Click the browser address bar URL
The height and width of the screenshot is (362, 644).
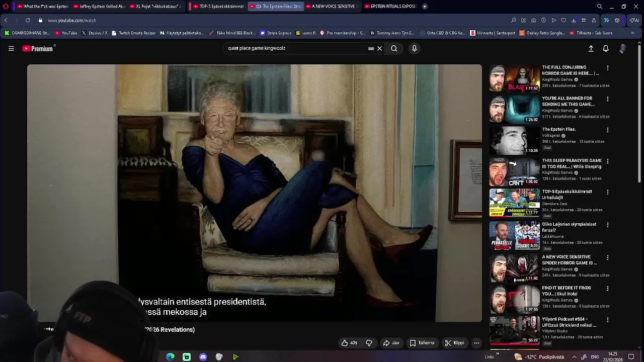point(72,20)
